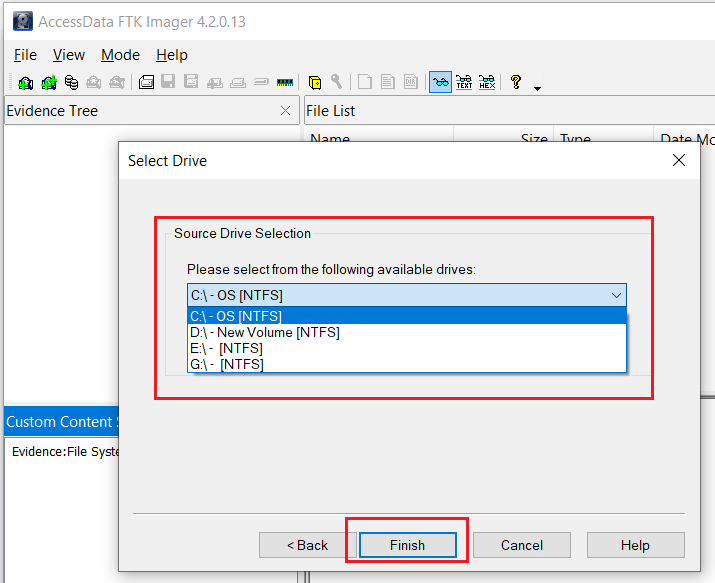Viewport: 715px width, 583px height.
Task: Click the Add All Attached Devices icon
Action: pyautogui.click(x=49, y=83)
